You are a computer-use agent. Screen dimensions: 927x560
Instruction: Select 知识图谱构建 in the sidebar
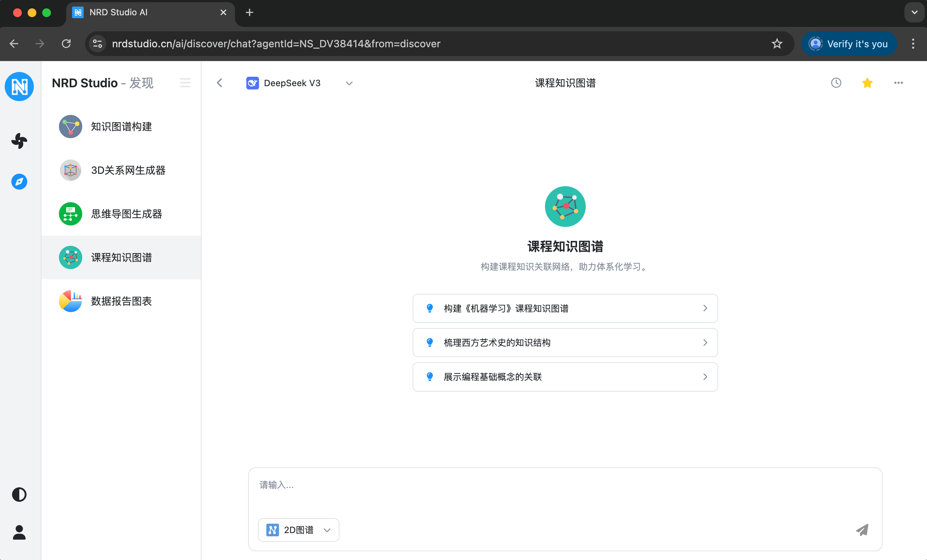(121, 127)
